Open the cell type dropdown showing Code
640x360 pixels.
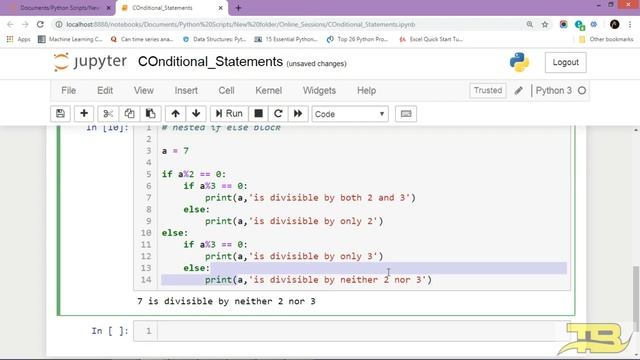350,114
